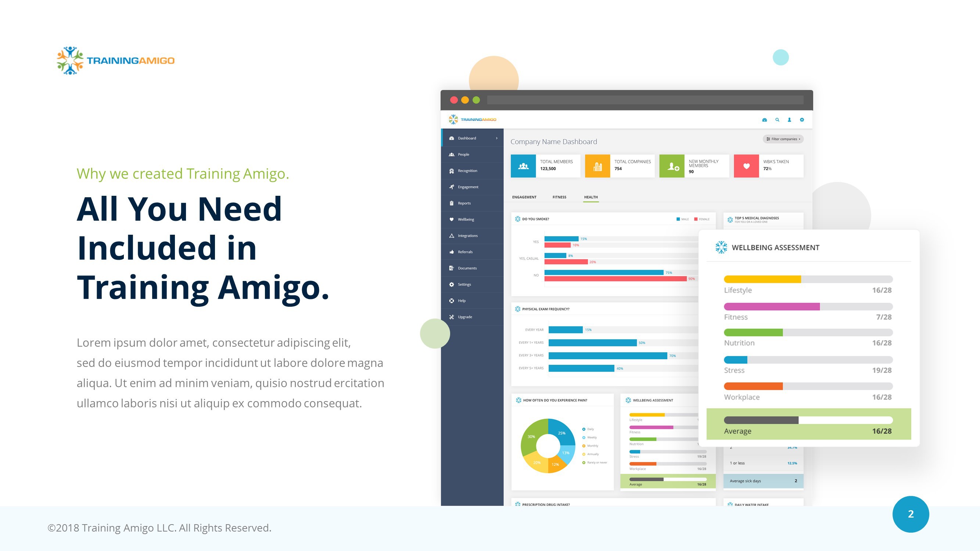
Task: Expand the sidebar navigation arrow
Action: tap(497, 138)
